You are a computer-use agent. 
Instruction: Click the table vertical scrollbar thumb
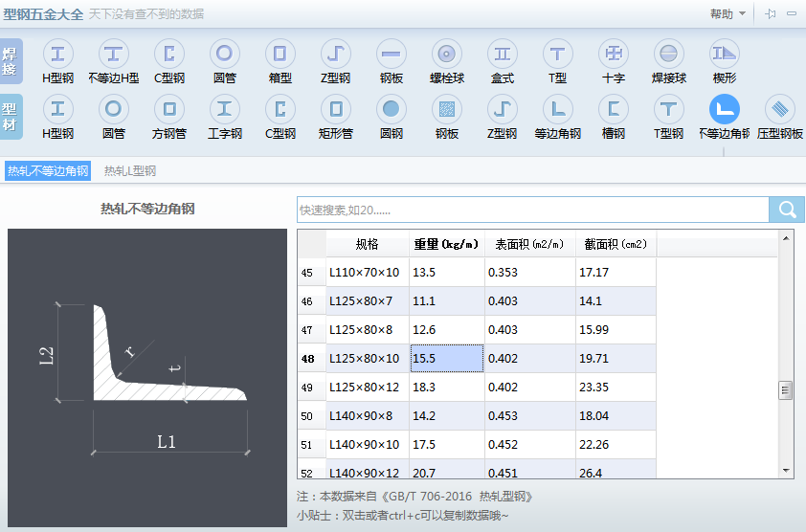[x=786, y=390]
